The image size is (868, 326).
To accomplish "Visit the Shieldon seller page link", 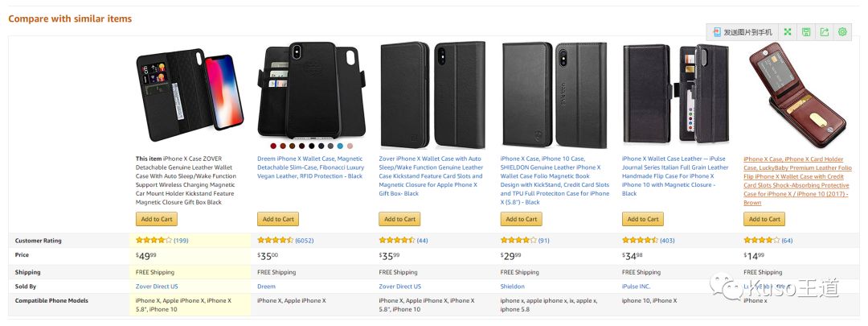I will click(x=513, y=286).
